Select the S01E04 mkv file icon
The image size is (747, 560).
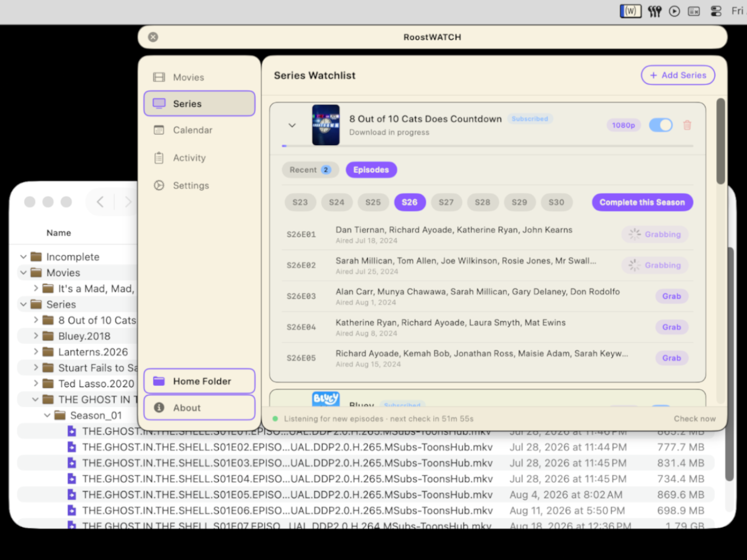tap(71, 479)
